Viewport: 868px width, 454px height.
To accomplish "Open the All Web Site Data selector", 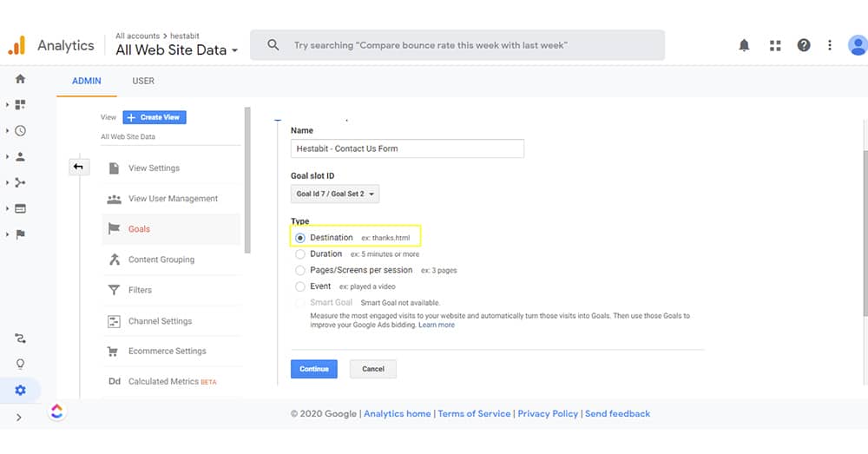I will (x=176, y=50).
